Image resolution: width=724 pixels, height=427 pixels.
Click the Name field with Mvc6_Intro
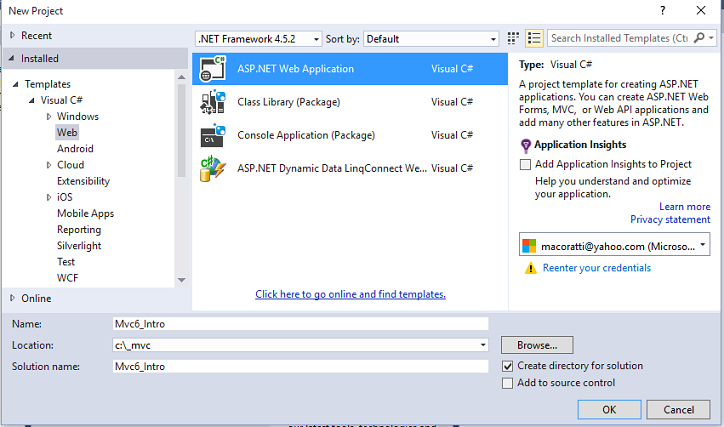300,324
